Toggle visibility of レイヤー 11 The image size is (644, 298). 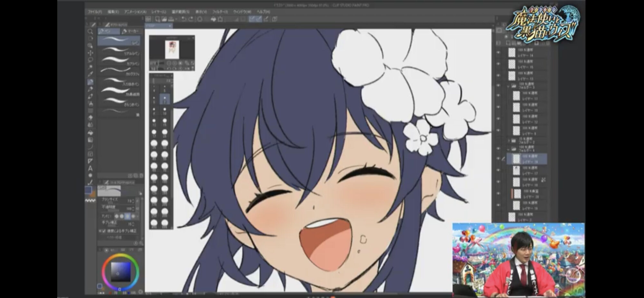click(498, 95)
